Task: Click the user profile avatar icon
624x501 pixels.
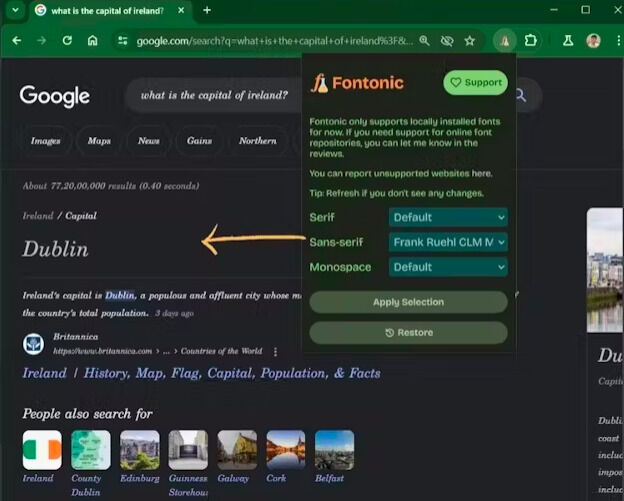Action: coord(593,41)
